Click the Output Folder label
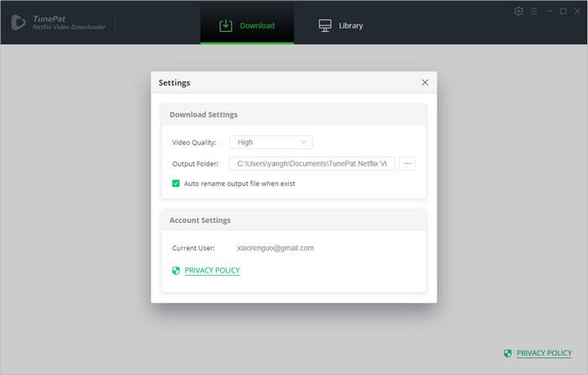 (x=195, y=164)
